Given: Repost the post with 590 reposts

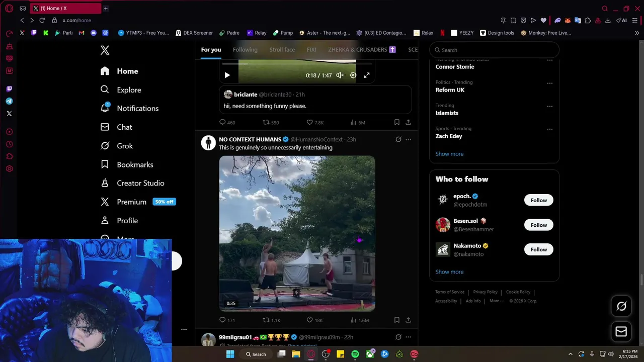Looking at the screenshot, I should [x=271, y=122].
